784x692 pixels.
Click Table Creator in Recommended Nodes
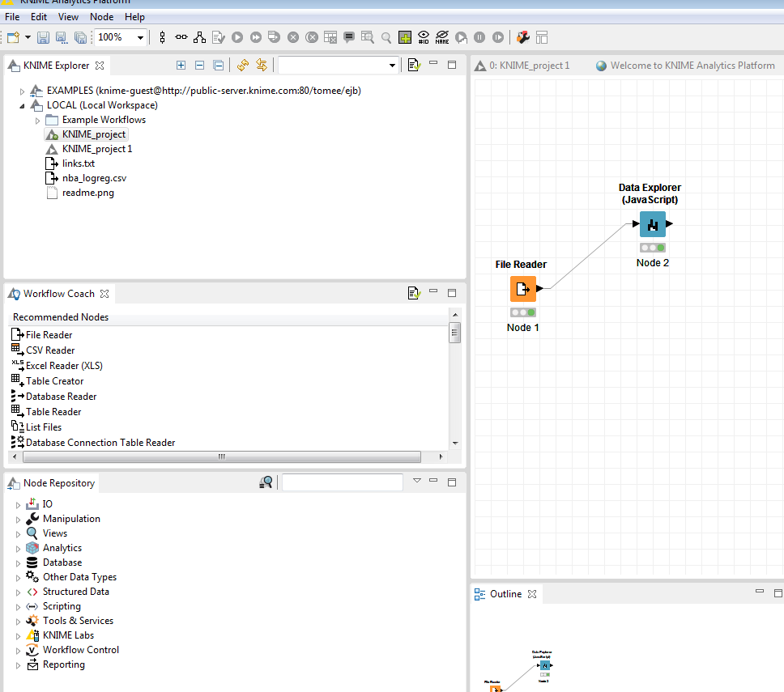pos(54,381)
